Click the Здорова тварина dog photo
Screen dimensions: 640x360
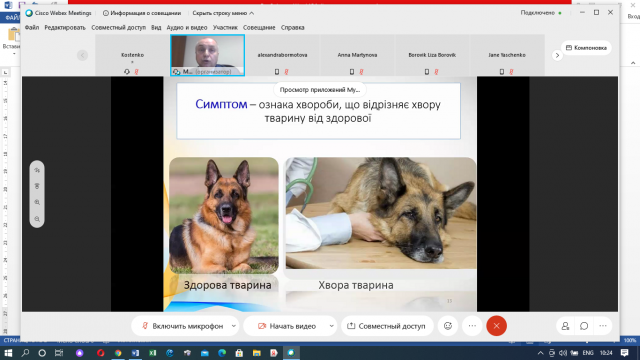tap(224, 216)
